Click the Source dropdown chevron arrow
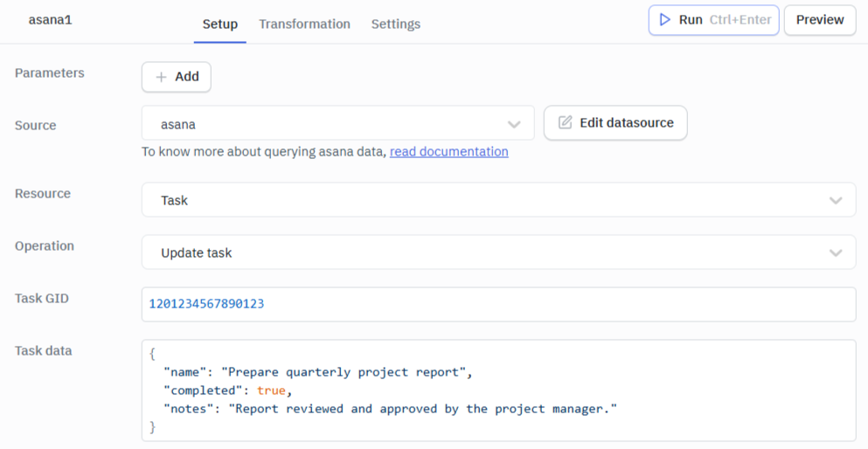This screenshot has height=449, width=868. pos(514,124)
